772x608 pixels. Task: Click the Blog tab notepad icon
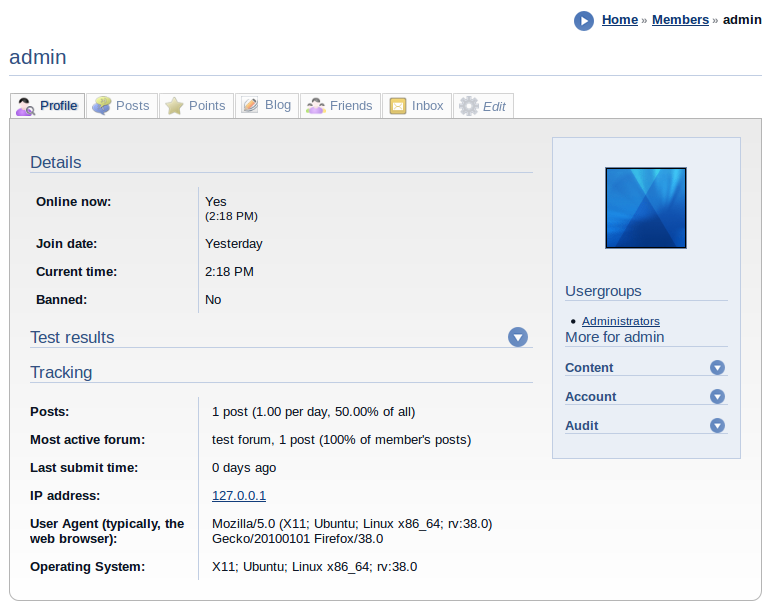point(250,105)
